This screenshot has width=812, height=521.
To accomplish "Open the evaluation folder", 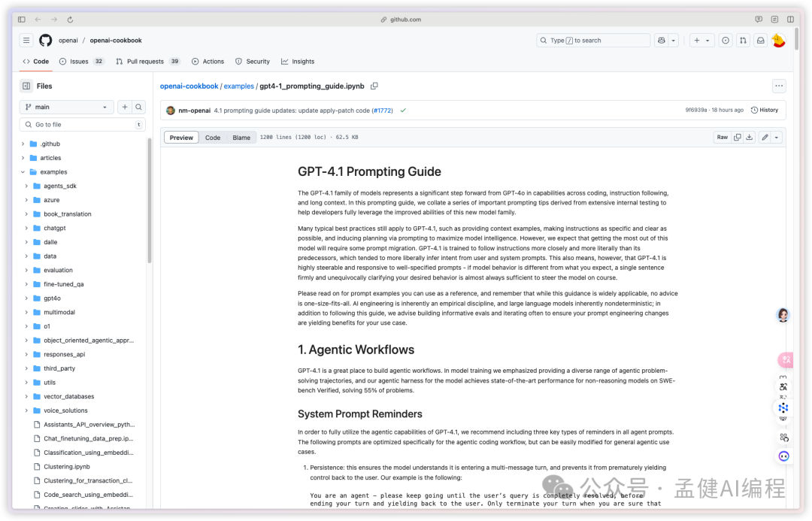I will pyautogui.click(x=58, y=271).
